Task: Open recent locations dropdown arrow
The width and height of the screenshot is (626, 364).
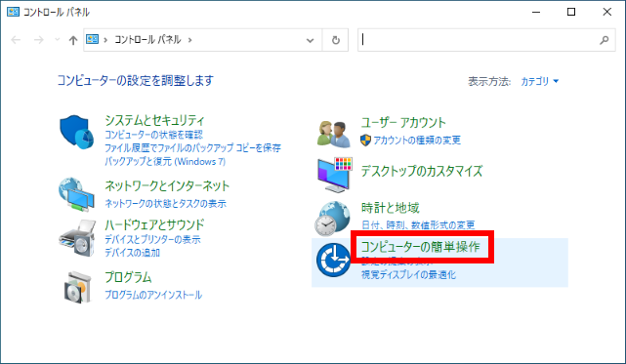Action: click(x=57, y=39)
